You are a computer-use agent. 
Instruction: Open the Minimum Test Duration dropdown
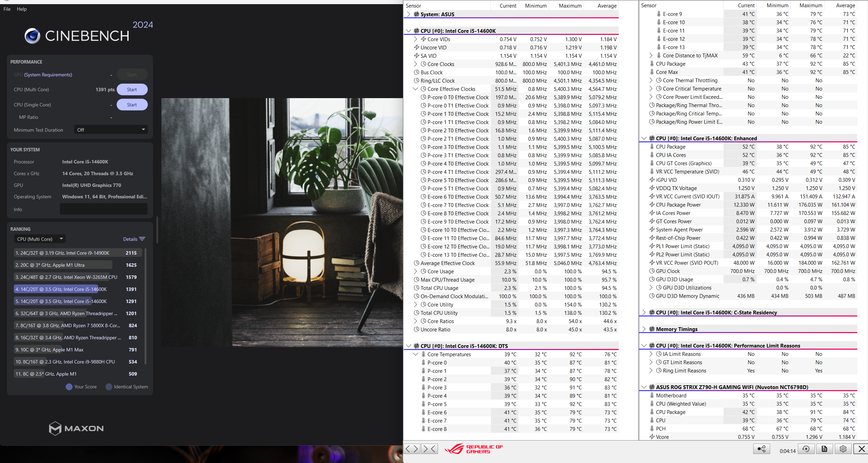click(111, 130)
